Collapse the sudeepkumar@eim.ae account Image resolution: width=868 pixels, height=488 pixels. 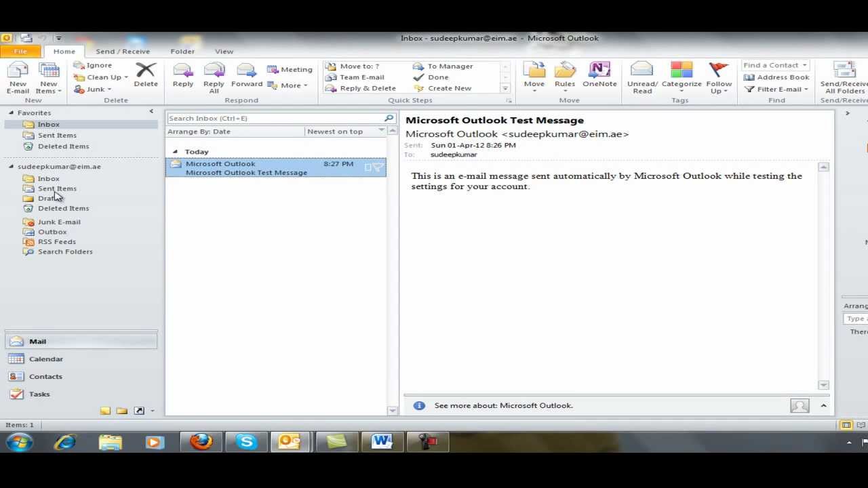[x=11, y=167]
